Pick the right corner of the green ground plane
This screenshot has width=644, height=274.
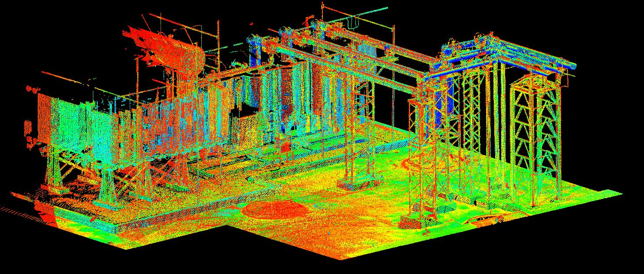click(621, 193)
